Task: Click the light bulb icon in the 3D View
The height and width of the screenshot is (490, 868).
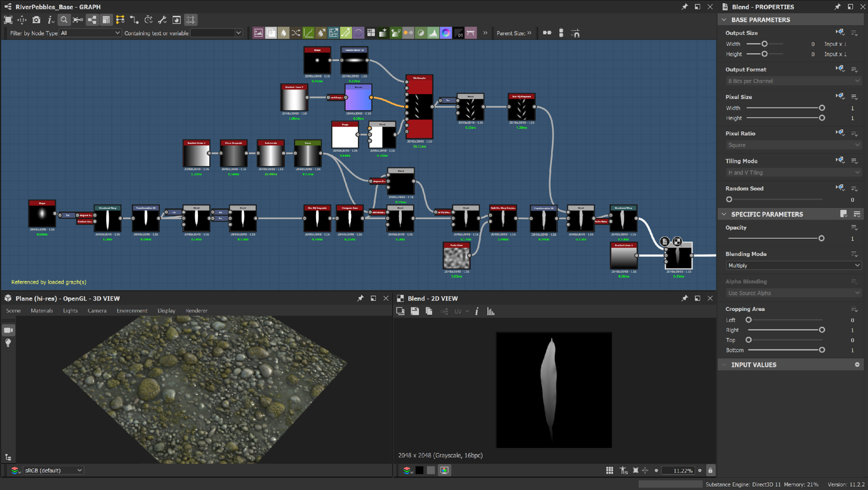Action: 8,343
